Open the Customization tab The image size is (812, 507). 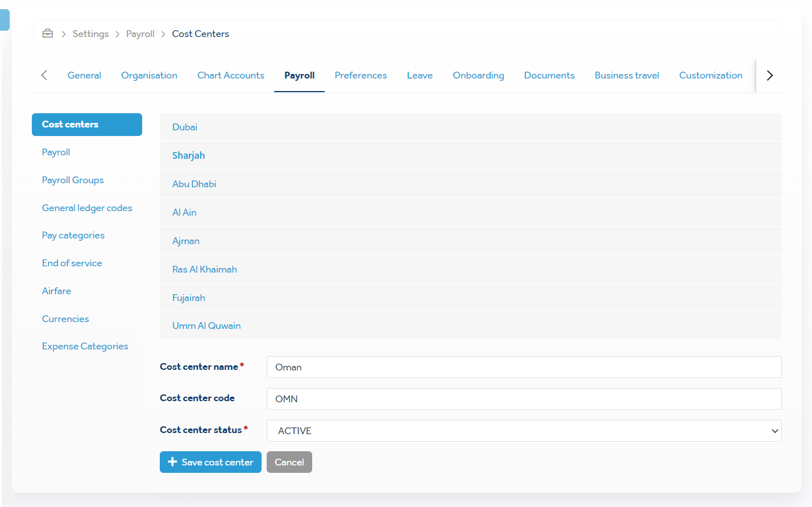tap(711, 75)
